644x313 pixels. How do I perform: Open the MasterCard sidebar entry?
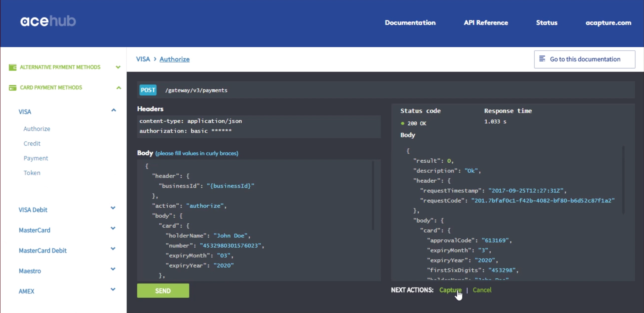(x=34, y=230)
